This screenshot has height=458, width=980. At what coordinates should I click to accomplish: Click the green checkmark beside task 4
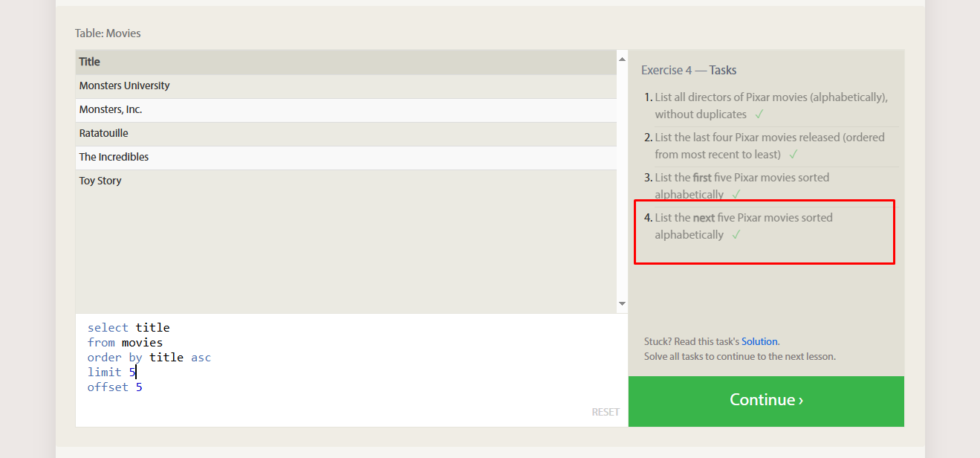click(x=736, y=235)
